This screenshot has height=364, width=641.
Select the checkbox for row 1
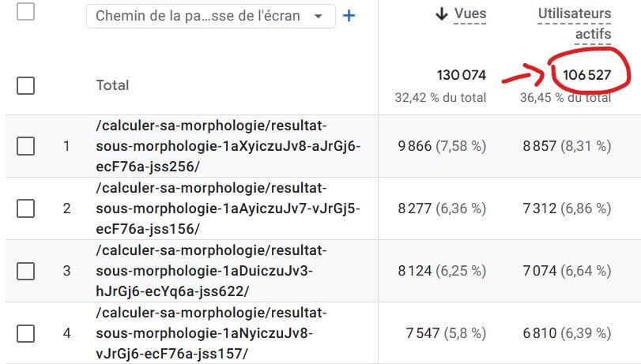[25, 145]
